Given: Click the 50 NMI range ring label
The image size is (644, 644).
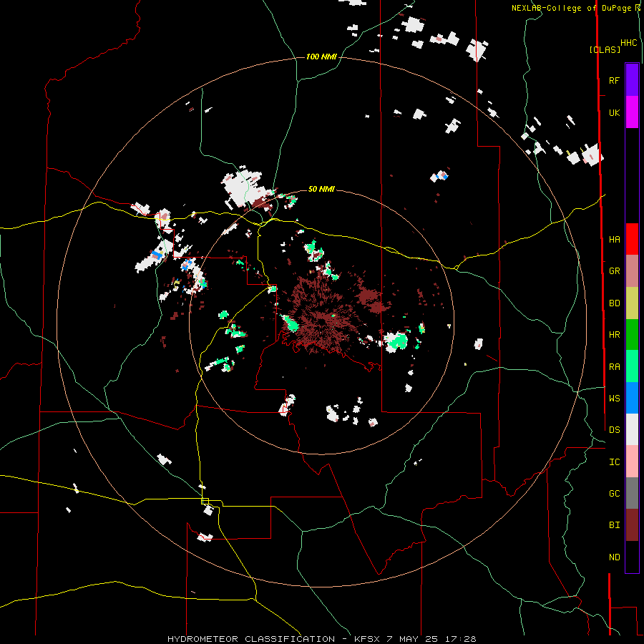Looking at the screenshot, I should (x=321, y=190).
